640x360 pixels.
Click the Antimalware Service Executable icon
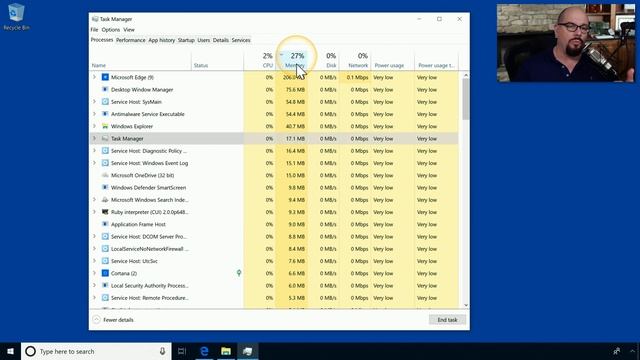105,114
